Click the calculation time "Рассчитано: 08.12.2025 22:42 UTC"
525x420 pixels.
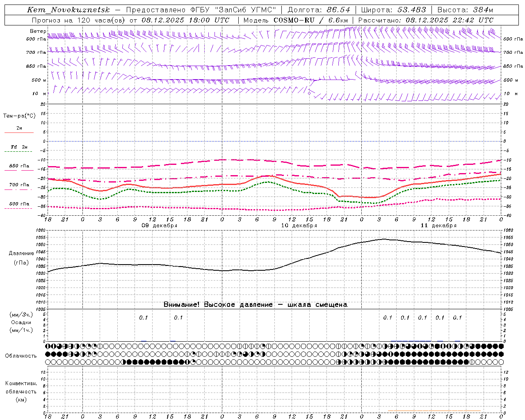[x=426, y=20]
